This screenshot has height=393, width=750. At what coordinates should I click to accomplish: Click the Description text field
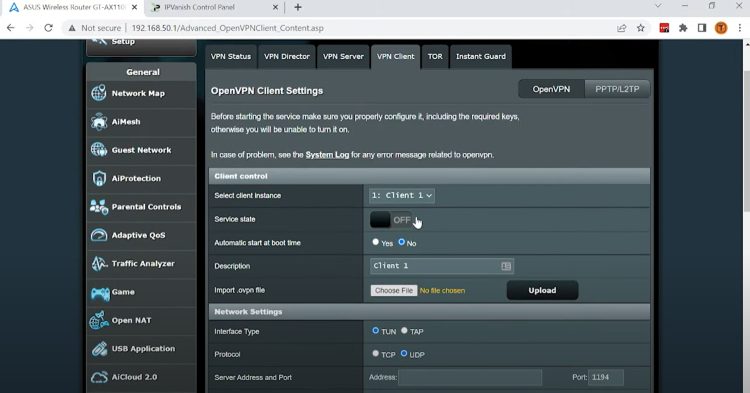click(x=441, y=266)
